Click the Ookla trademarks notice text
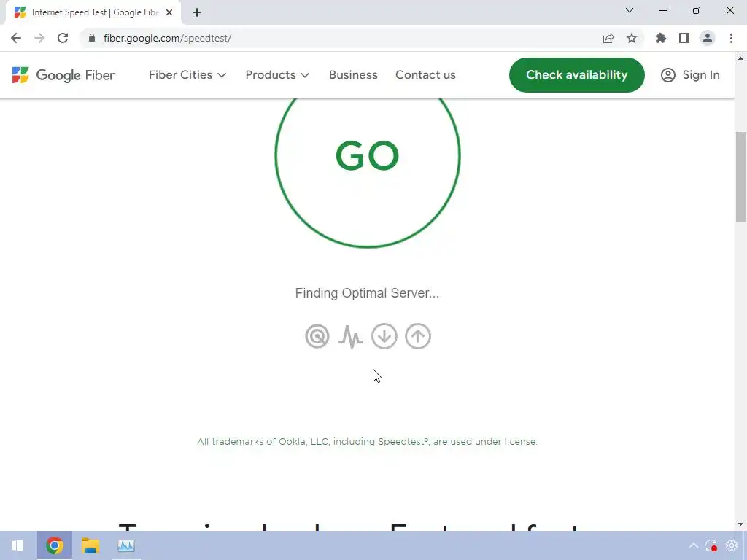The height and width of the screenshot is (560, 747). 368,441
